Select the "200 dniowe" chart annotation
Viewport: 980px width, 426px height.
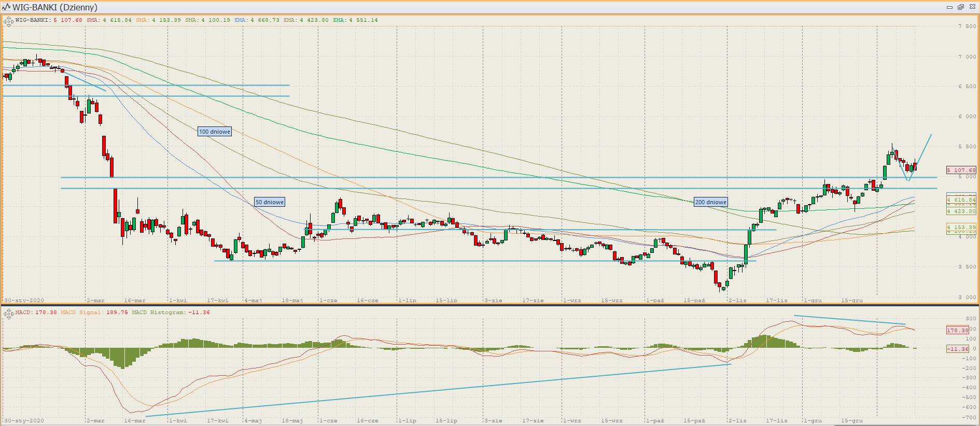pyautogui.click(x=711, y=202)
